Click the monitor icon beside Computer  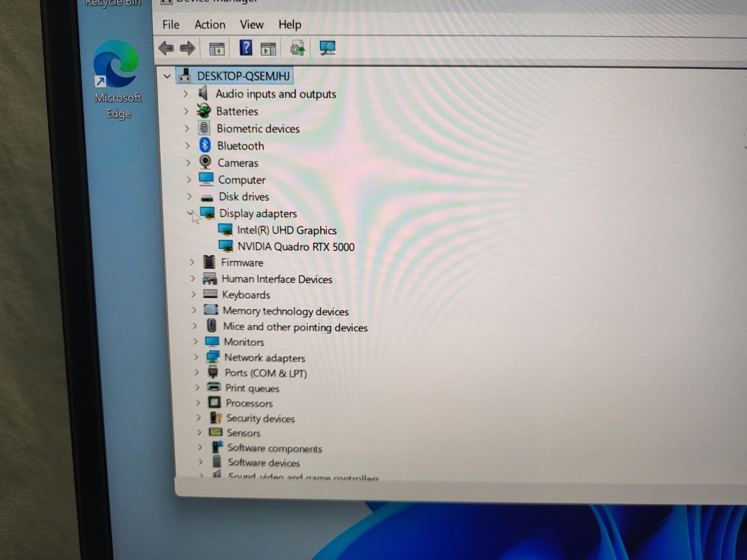[206, 179]
